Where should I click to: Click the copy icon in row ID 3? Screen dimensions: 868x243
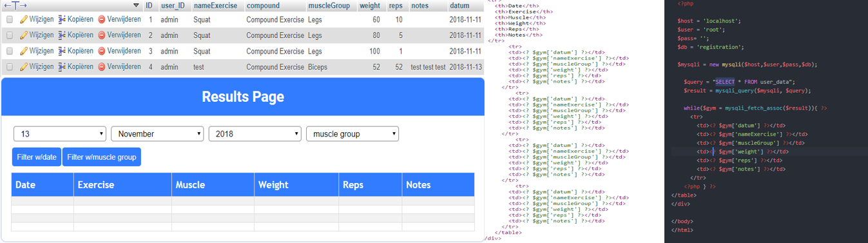click(x=62, y=51)
